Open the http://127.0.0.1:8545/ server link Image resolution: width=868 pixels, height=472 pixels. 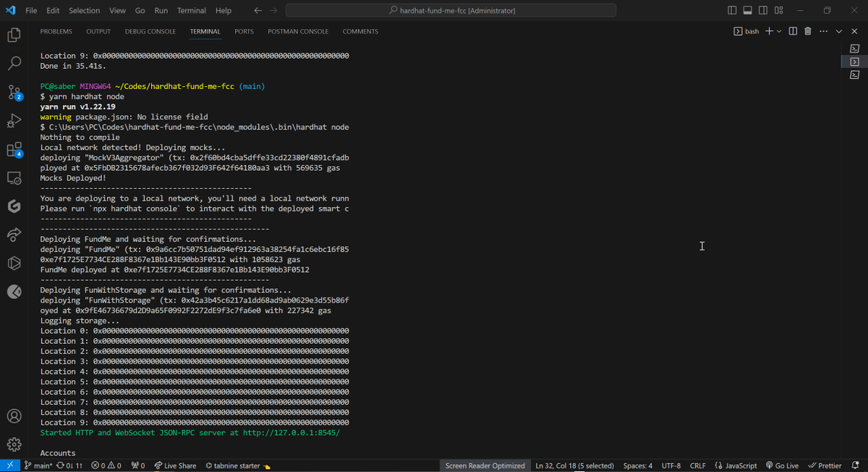[x=291, y=433]
